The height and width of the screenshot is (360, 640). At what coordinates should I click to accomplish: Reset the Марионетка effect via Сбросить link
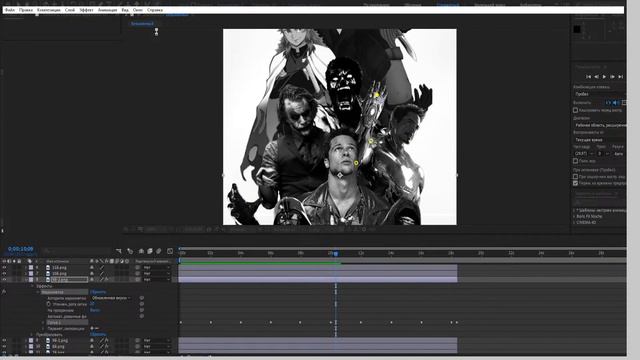tap(98, 292)
